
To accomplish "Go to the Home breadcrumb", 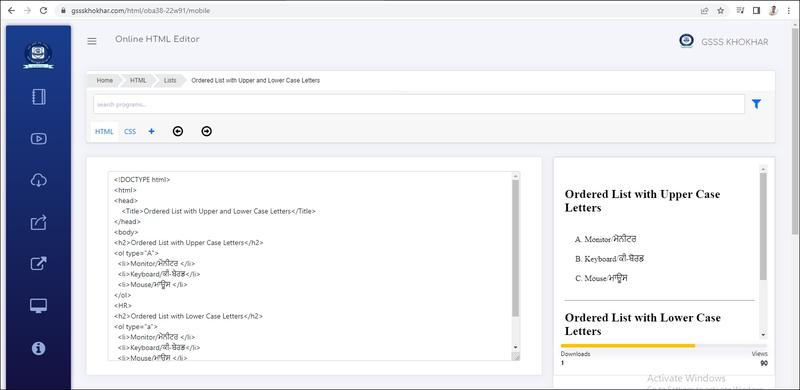I will (105, 81).
